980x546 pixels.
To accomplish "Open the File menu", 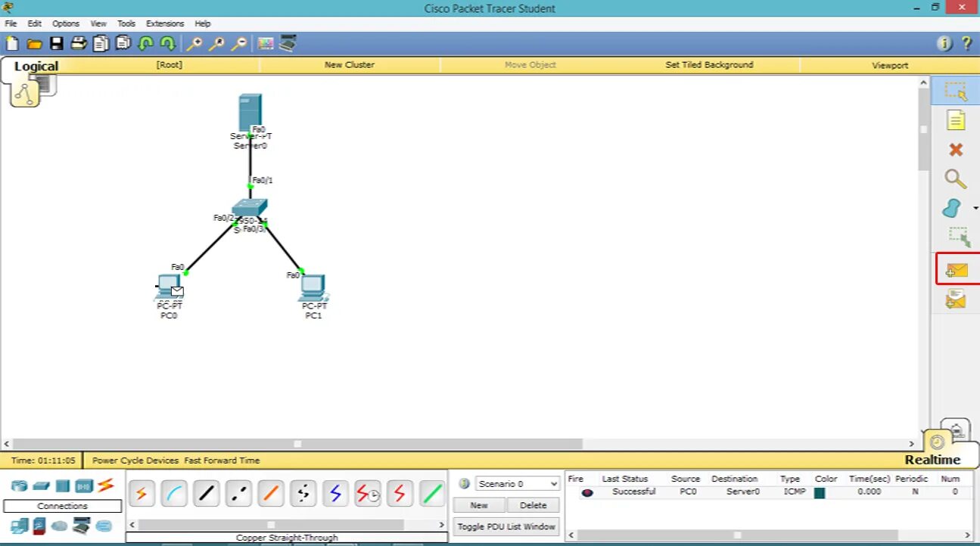I will click(x=11, y=23).
